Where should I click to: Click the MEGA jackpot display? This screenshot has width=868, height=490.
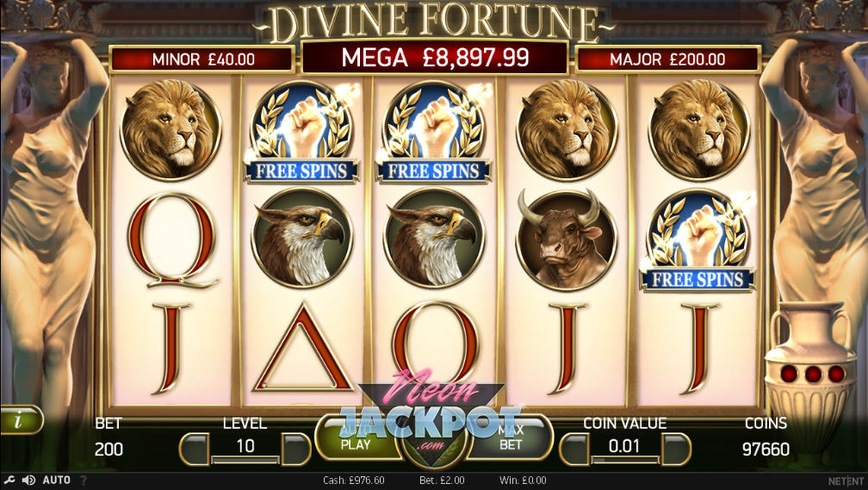click(x=435, y=58)
